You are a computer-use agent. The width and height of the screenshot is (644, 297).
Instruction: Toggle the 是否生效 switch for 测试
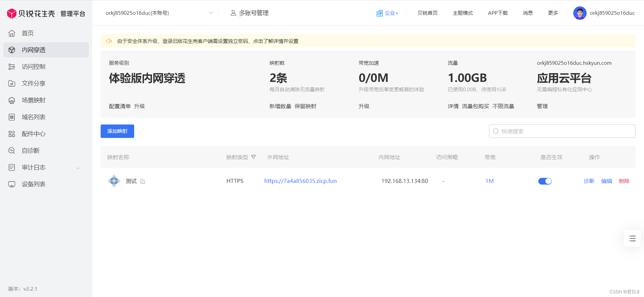point(545,181)
